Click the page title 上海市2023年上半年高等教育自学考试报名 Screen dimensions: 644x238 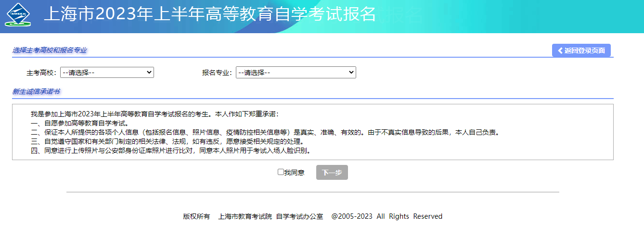point(209,14)
